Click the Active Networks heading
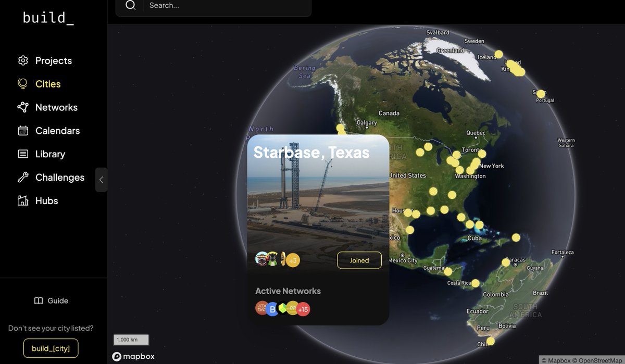This screenshot has height=364, width=625. tap(288, 291)
